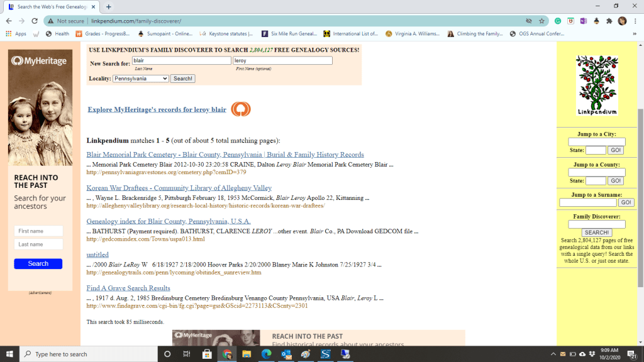
Task: Click GO! beside Jump to a Surname
Action: (626, 203)
